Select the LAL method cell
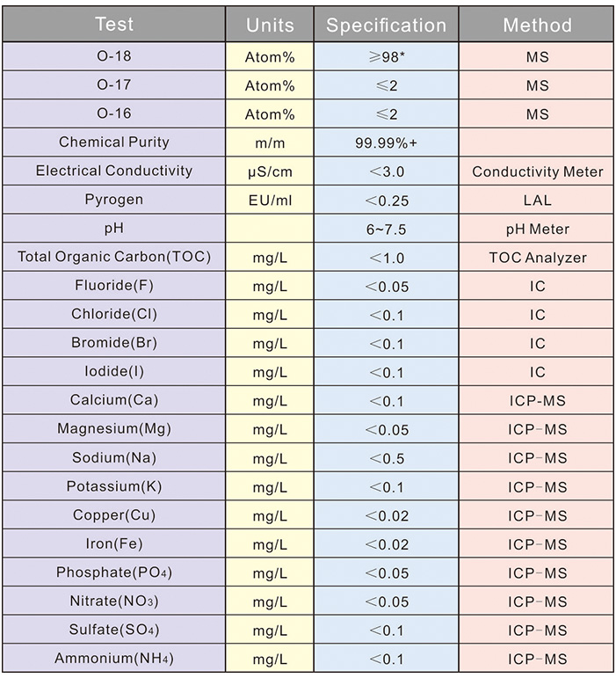Screen dimensions: 616x678 tap(537, 200)
